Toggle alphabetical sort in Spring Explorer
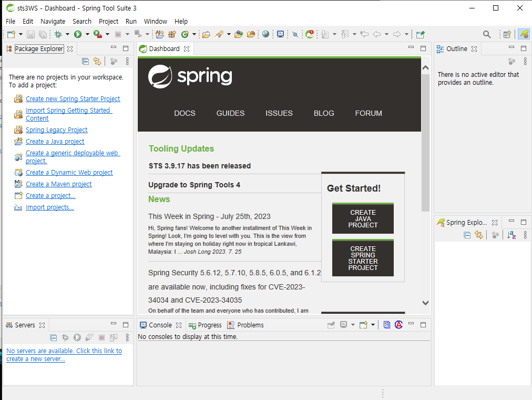 (x=511, y=235)
